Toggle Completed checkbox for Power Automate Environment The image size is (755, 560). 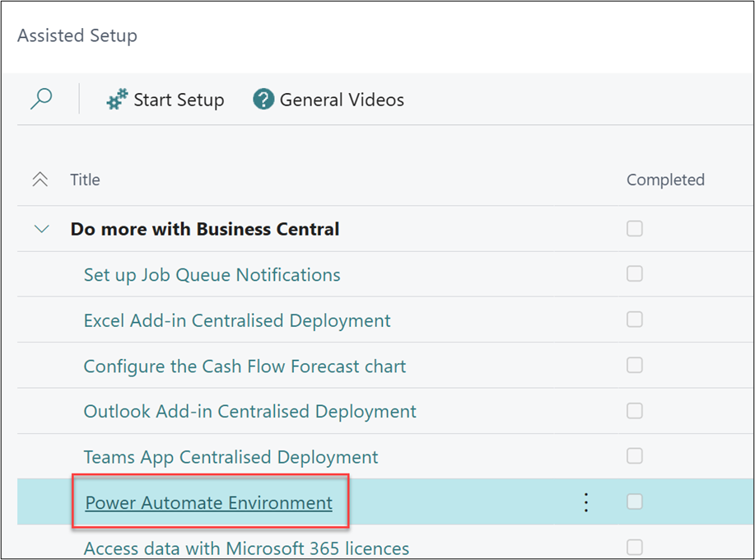point(634,502)
